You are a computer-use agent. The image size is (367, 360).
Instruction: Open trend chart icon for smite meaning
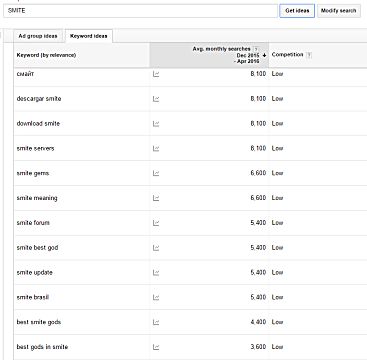[x=156, y=198]
